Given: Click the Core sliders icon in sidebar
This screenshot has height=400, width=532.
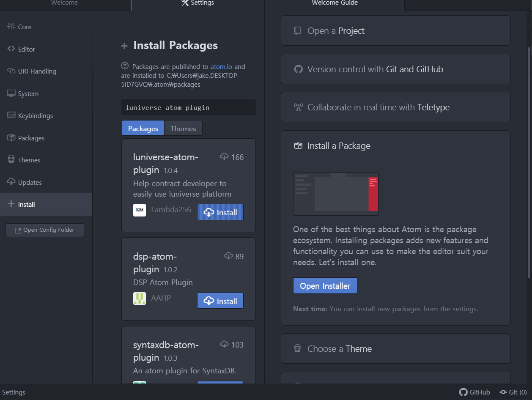Looking at the screenshot, I should point(11,26).
